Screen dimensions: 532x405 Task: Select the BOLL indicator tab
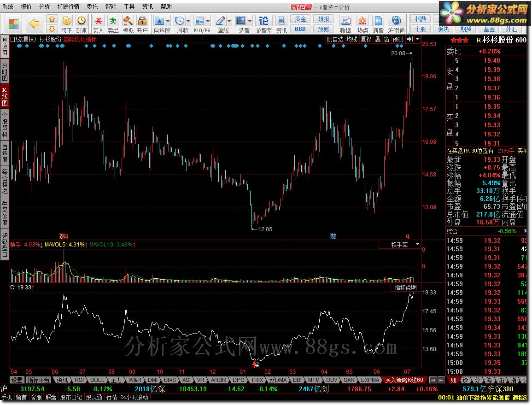coord(97,380)
